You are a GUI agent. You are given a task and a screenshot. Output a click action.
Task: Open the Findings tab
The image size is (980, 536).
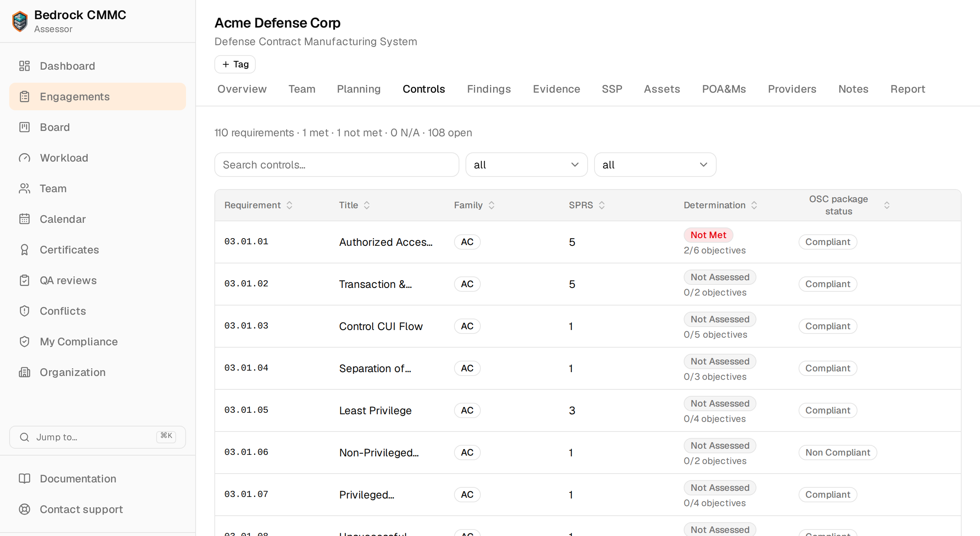tap(489, 89)
